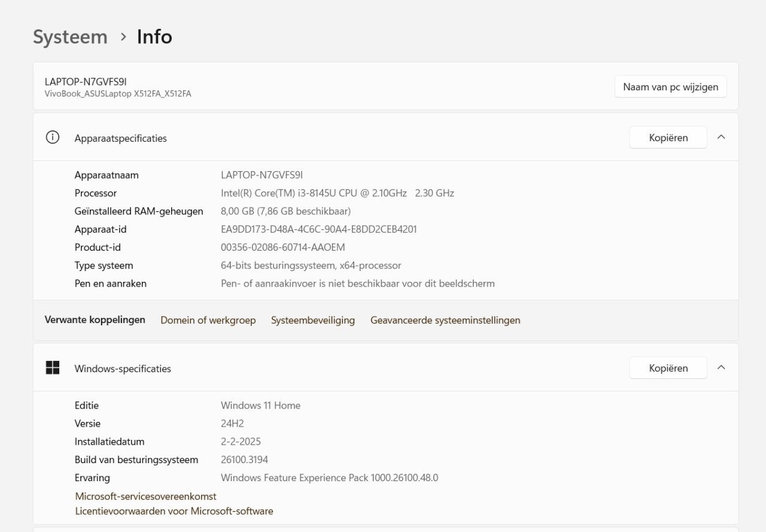
Task: Click the Apparaatnaam value LAPTOP-N7GVFS9I
Action: [x=262, y=175]
